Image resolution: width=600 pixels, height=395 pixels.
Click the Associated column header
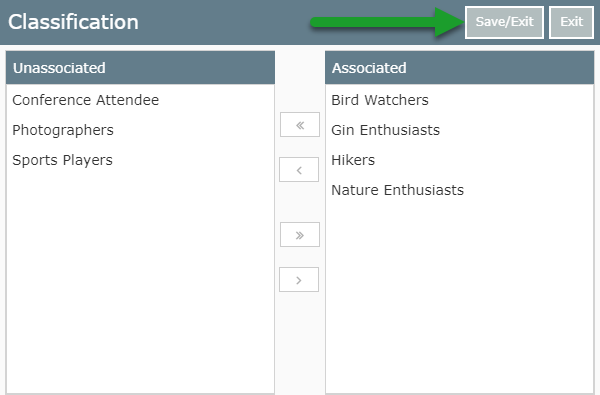point(459,68)
